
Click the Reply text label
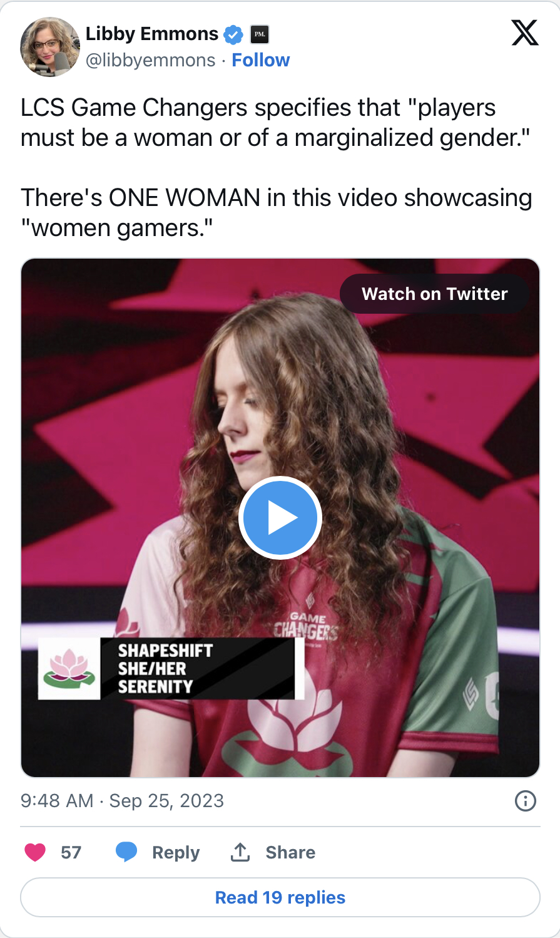[x=176, y=852]
